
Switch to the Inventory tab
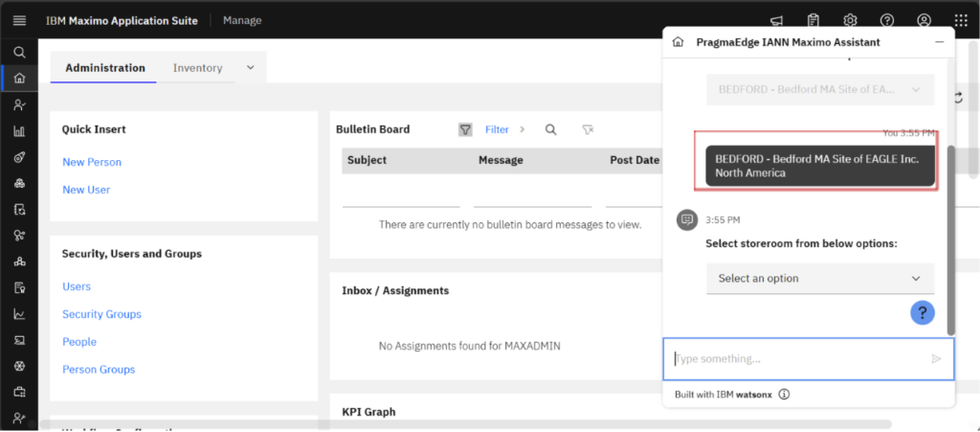(197, 67)
